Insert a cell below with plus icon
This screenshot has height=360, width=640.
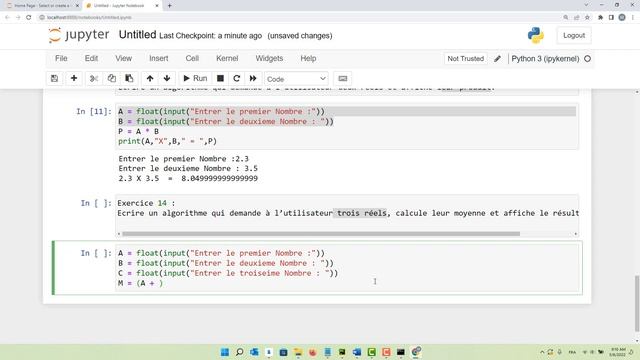(74, 78)
